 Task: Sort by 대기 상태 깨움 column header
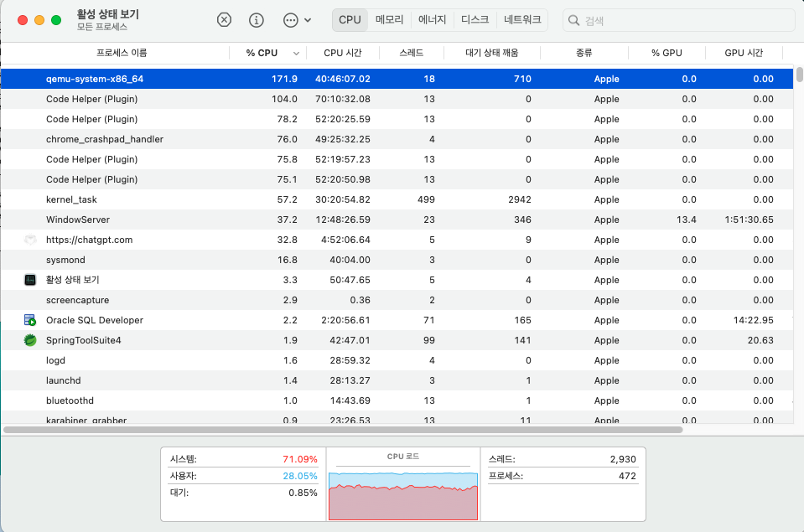click(x=492, y=53)
